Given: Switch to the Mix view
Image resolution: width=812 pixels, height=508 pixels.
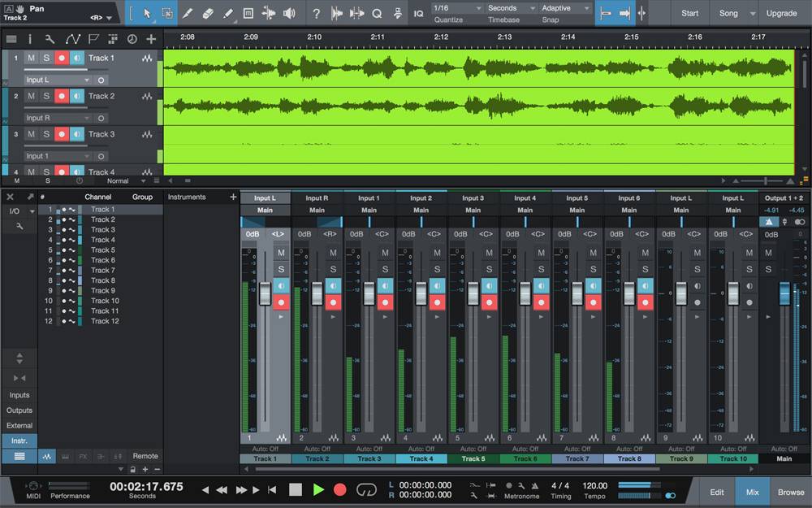Looking at the screenshot, I should click(753, 492).
